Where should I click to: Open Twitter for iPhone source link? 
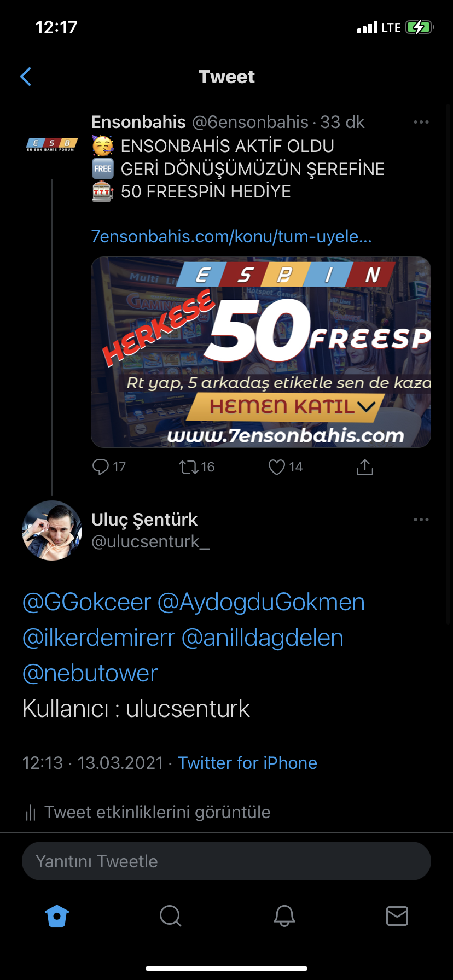click(x=247, y=763)
